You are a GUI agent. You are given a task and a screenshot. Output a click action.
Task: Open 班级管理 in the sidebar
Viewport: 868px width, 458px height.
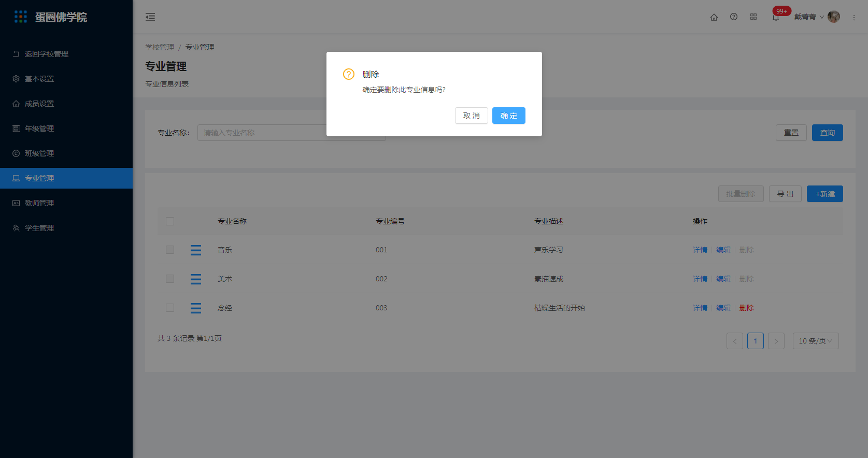click(x=66, y=153)
